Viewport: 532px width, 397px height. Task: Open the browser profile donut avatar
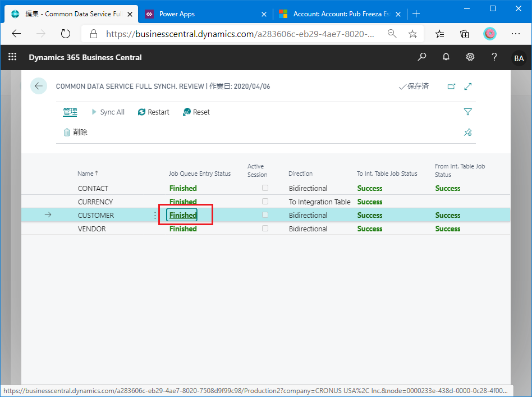[x=489, y=34]
